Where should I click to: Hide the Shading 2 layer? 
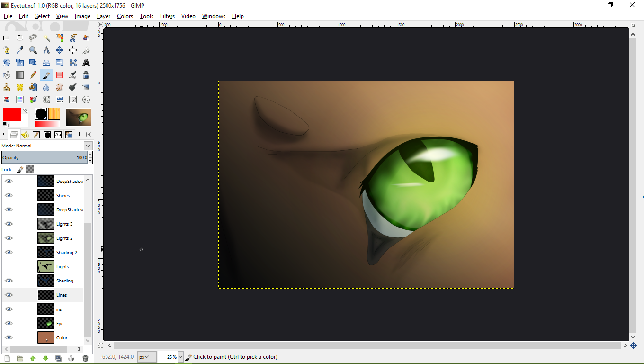[9, 252]
